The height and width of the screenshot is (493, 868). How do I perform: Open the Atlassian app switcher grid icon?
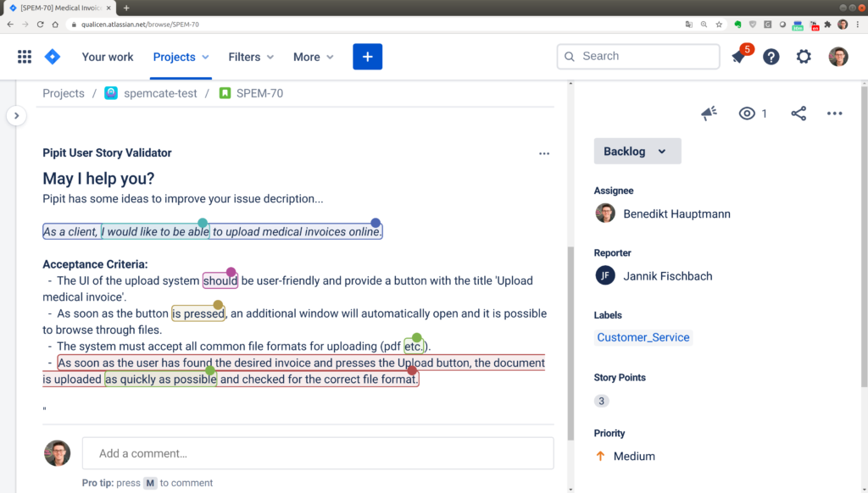coord(24,56)
